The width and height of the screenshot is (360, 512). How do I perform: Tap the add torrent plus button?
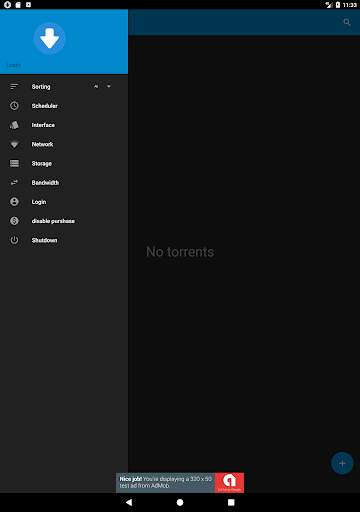coord(342,463)
